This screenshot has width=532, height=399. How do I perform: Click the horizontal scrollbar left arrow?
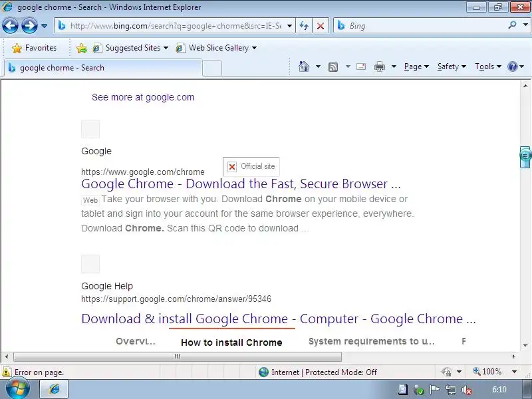pos(7,356)
